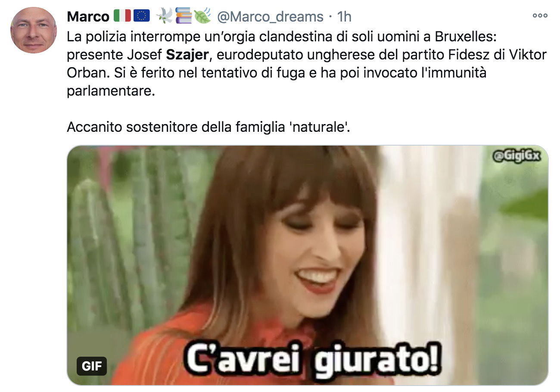
Task: Click the @GigiGx watermark on the GIF
Action: pos(516,156)
